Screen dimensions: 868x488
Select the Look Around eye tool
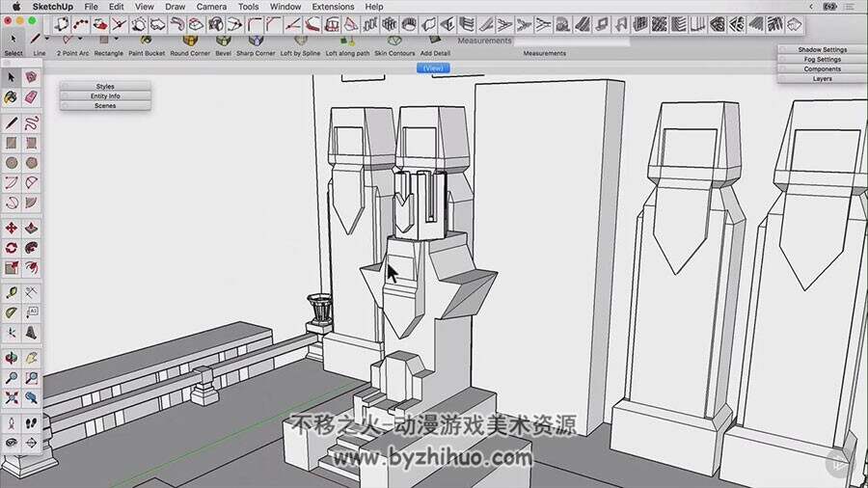[12, 444]
